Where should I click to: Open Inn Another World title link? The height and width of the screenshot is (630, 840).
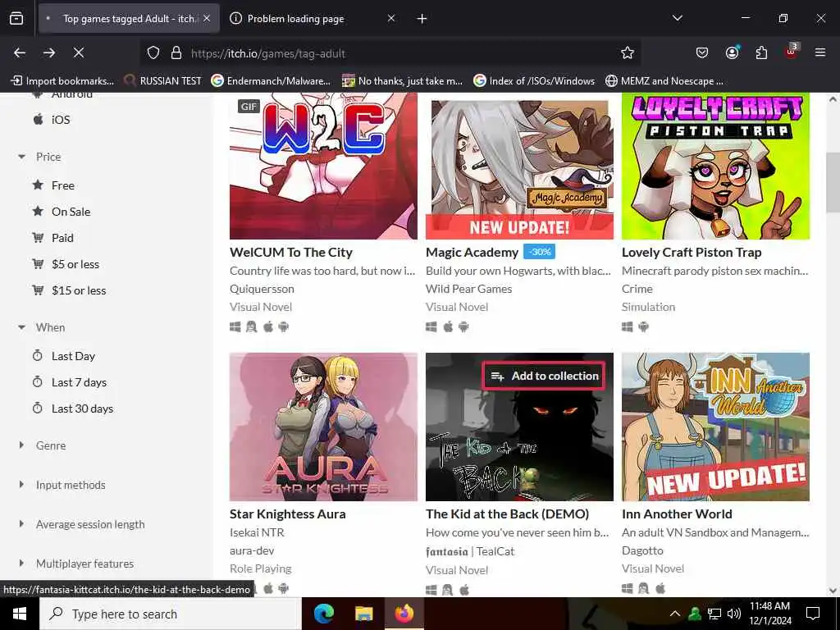point(677,514)
